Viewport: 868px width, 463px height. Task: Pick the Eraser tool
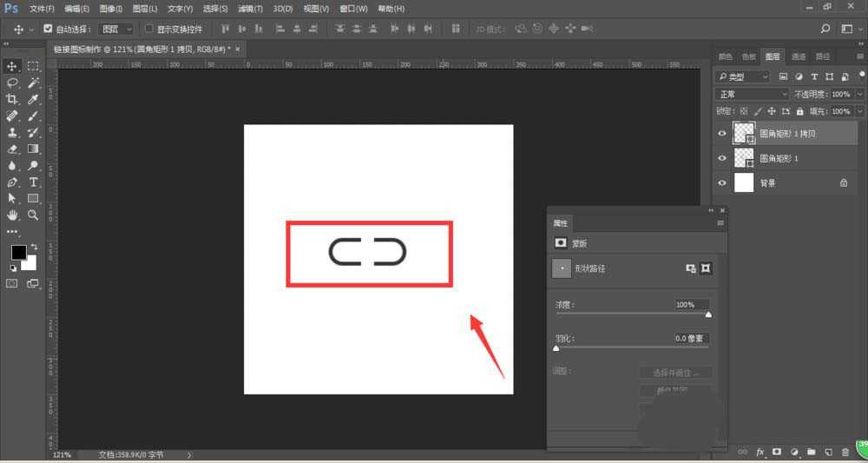click(13, 149)
